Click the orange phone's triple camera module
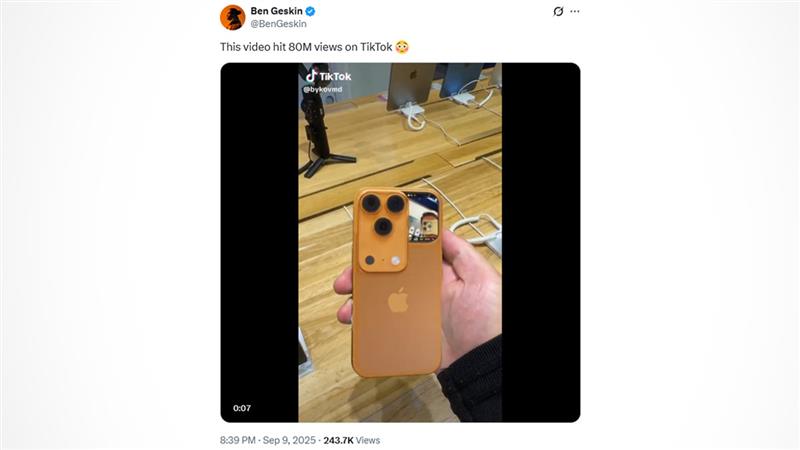Viewport: 800px width, 450px height. click(383, 231)
